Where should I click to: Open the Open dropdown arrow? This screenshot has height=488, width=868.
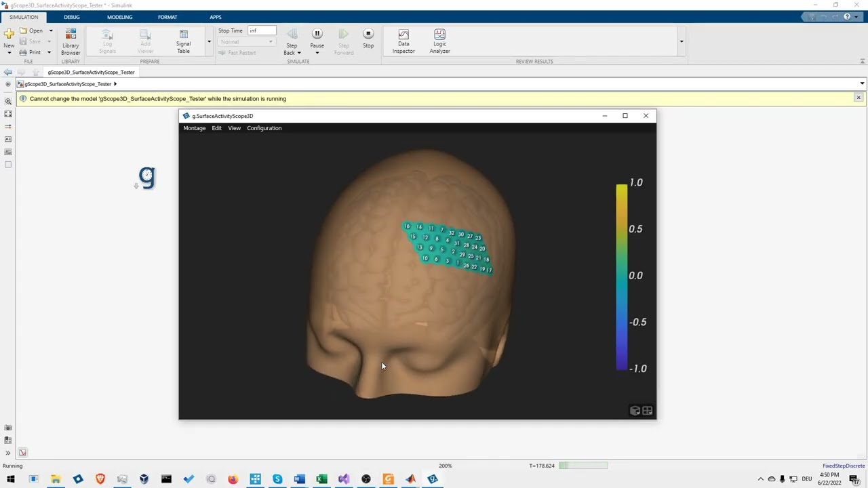pos(50,31)
